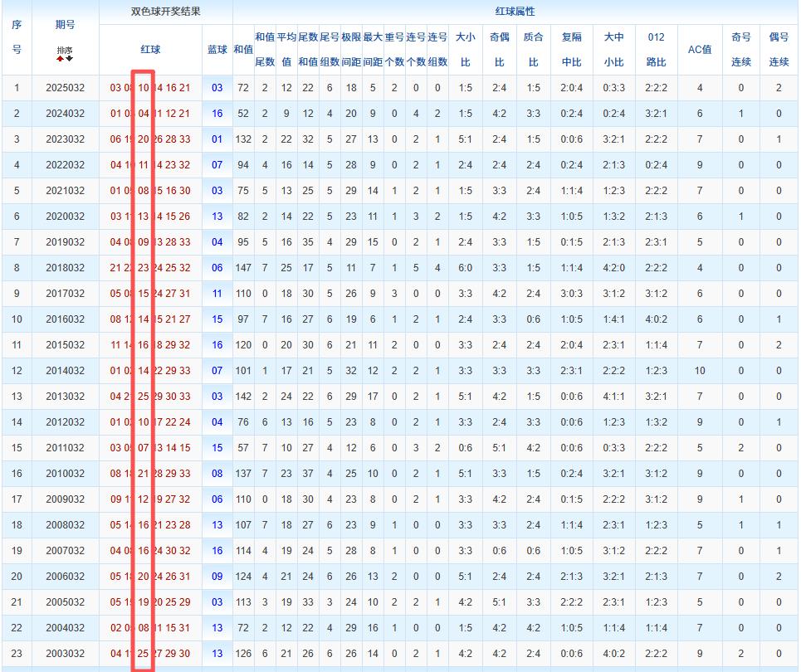Click the 奇号连续 column header
This screenshot has height=672, width=801.
click(x=740, y=50)
